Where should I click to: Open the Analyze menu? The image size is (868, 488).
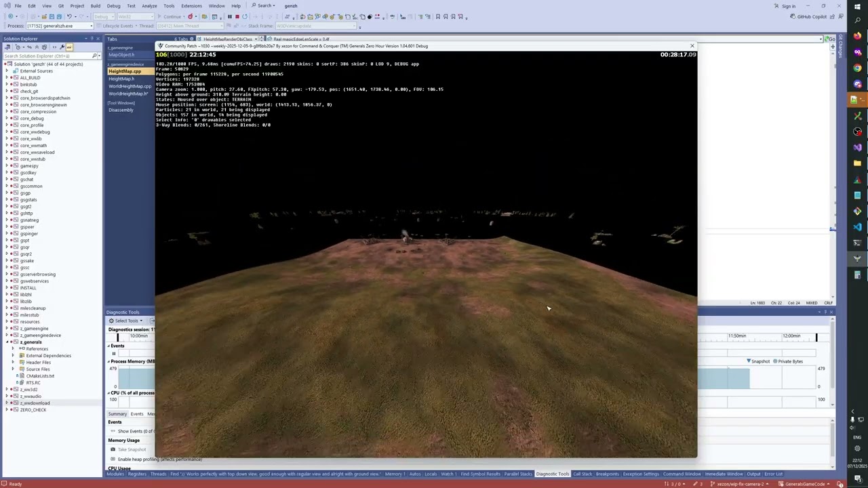click(149, 6)
